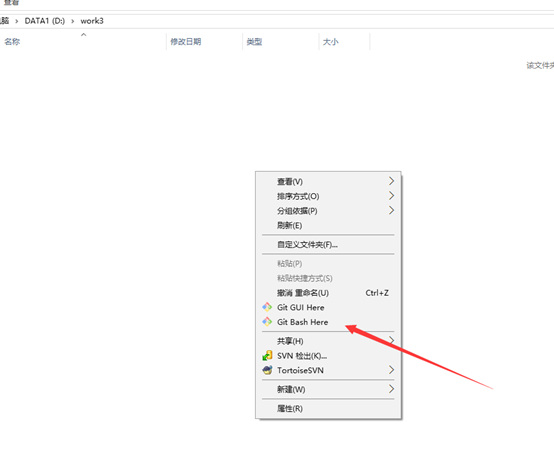Expand the 排序方式(O) submenu arrow
The height and width of the screenshot is (466, 554).
[x=391, y=196]
